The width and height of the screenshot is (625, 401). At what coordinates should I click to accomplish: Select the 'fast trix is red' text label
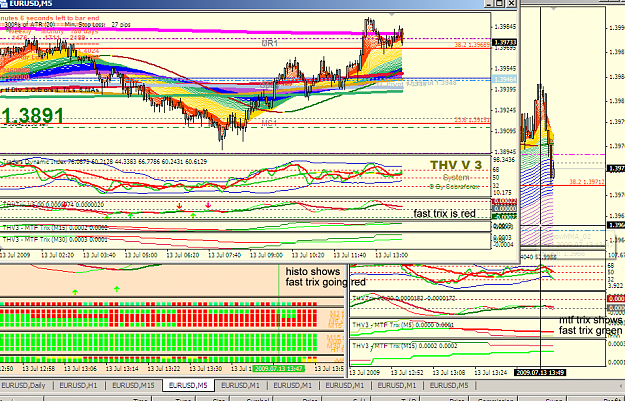pos(444,214)
